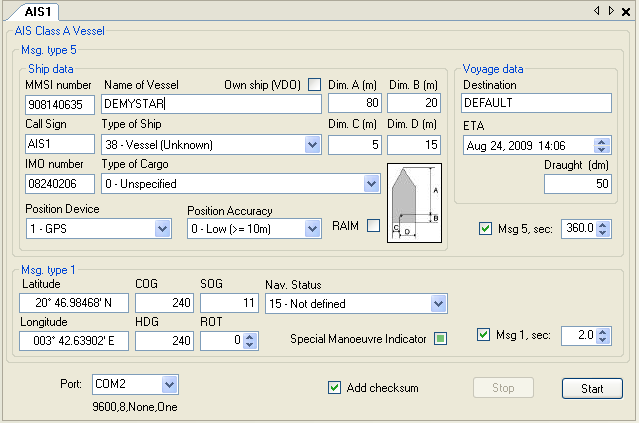Increase ETA with up spinner arrow

pos(602,141)
